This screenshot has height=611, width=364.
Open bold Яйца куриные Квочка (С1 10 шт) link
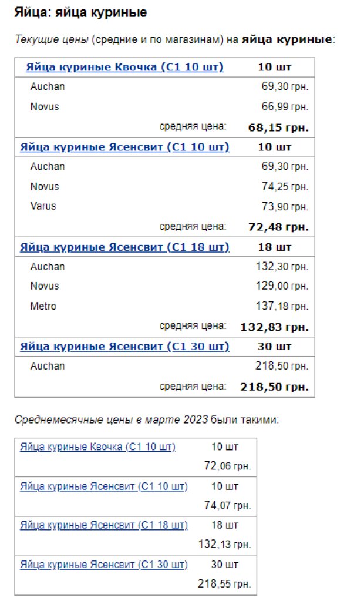(x=124, y=67)
